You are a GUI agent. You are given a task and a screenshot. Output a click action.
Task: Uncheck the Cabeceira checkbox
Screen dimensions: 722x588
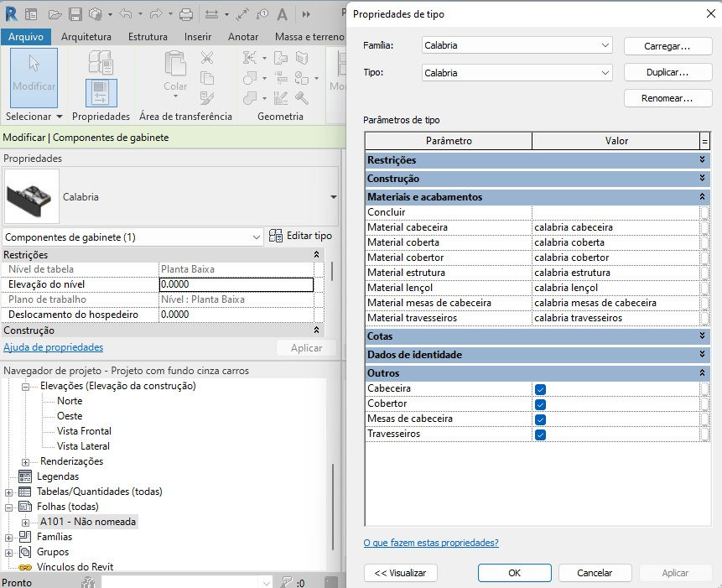coord(541,389)
